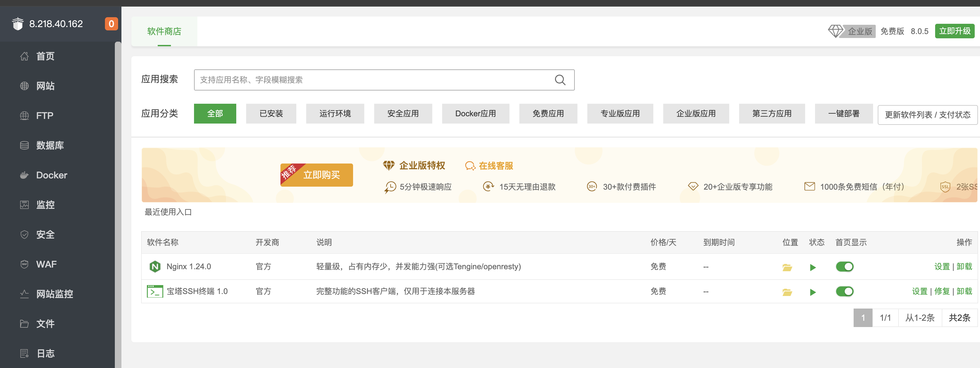
Task: Open 首页 home icon in sidebar
Action: pos(24,56)
